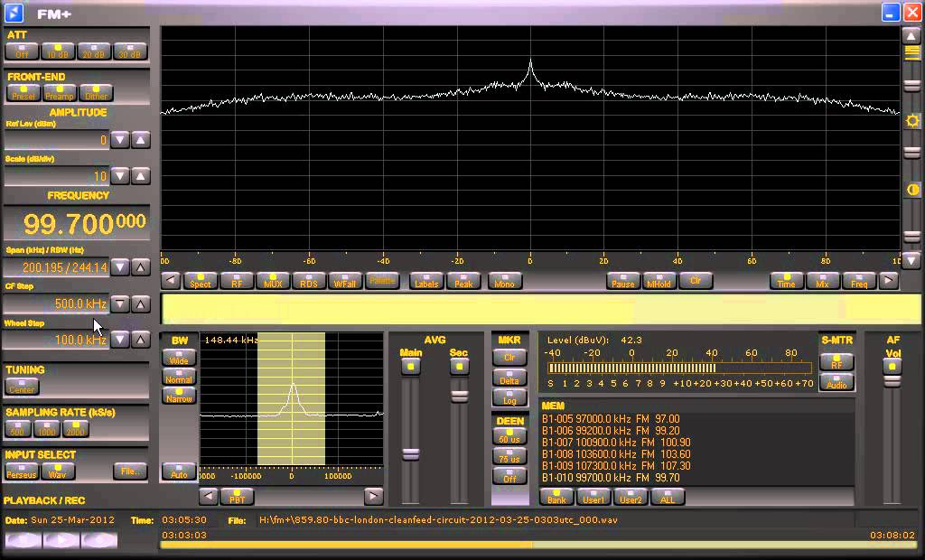Increase Scale dB/div value

(140, 176)
